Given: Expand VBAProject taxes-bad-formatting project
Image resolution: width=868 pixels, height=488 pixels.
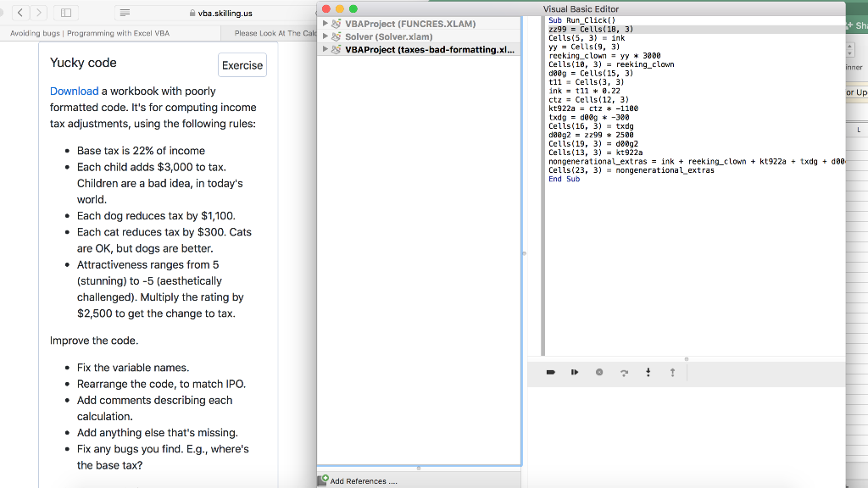Looking at the screenshot, I should point(325,48).
